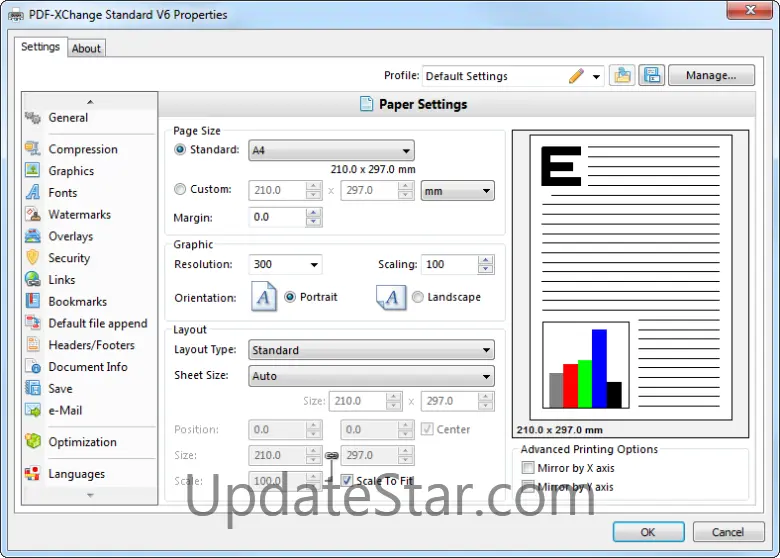Click the Manage... button
The image size is (780, 558).
[x=711, y=75]
